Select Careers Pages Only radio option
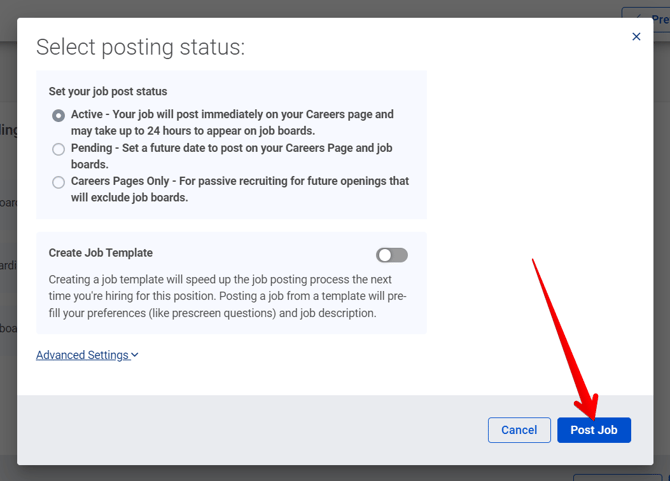Screen dimensions: 670x481 pyautogui.click(x=59, y=182)
